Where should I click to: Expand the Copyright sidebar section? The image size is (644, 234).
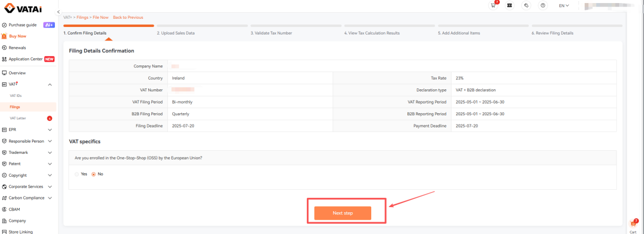click(50, 175)
